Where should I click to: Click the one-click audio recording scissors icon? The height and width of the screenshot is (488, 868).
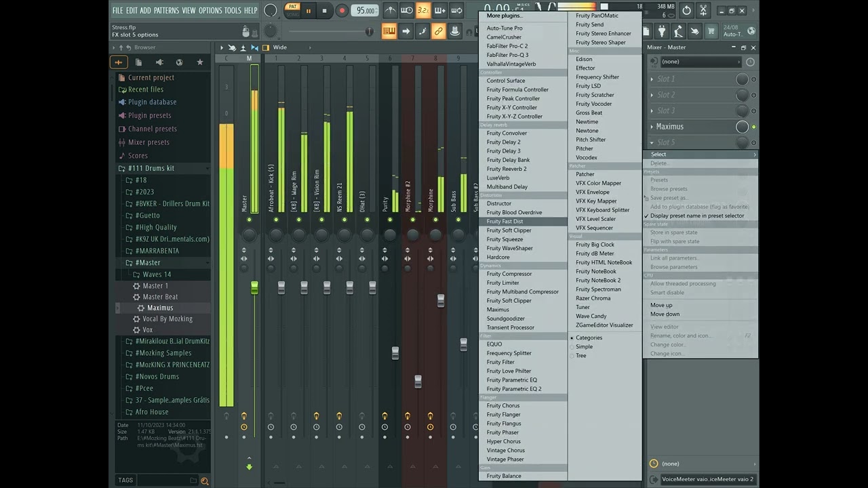coord(703,11)
